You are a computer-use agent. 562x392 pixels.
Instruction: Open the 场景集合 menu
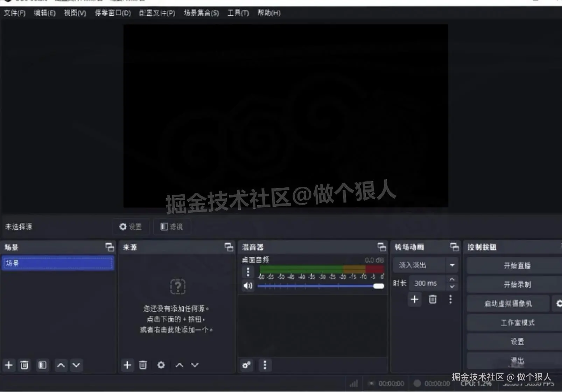coord(201,13)
